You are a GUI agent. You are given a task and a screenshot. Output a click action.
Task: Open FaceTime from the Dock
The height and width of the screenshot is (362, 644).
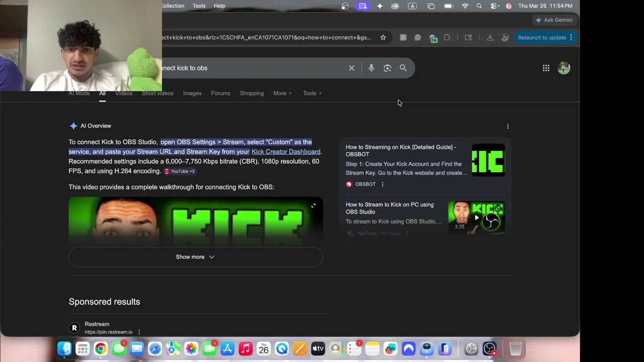coord(209,348)
